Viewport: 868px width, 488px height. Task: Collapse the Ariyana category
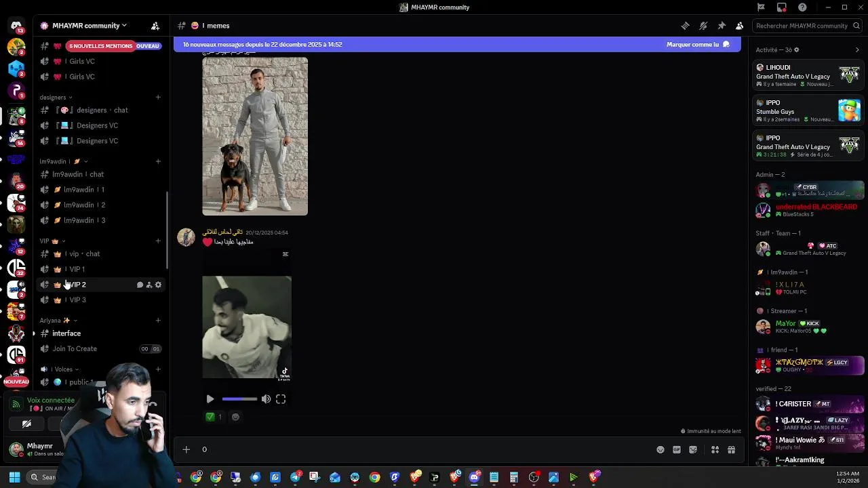pos(58,321)
